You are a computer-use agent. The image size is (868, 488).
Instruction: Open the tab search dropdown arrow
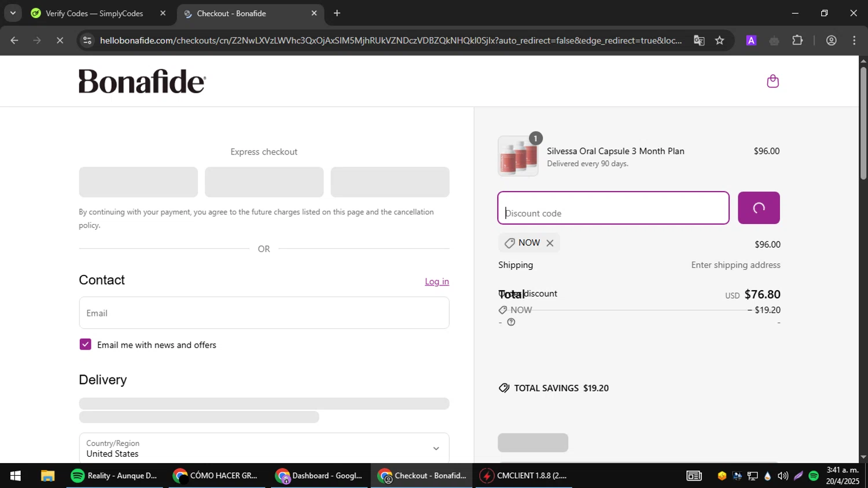click(x=13, y=13)
